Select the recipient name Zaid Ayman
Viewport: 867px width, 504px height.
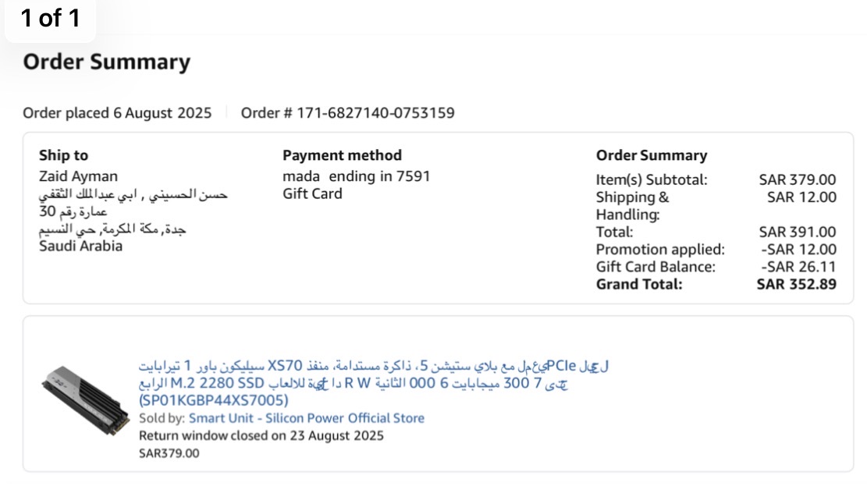[78, 176]
